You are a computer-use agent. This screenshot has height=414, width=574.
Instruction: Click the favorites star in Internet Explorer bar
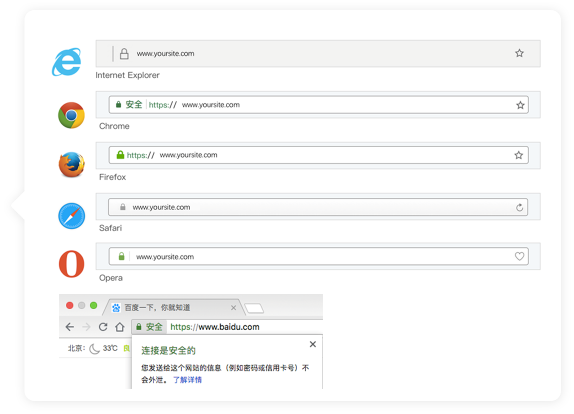point(519,53)
